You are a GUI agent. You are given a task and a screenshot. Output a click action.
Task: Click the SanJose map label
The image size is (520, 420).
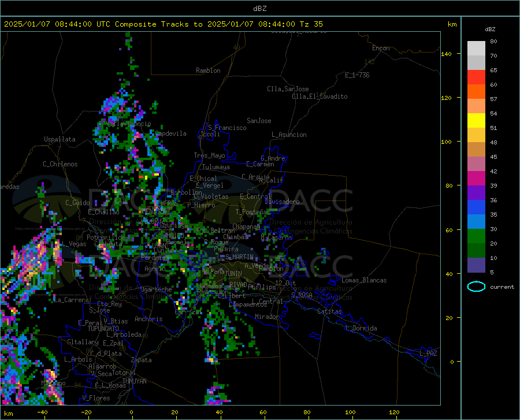pos(259,121)
